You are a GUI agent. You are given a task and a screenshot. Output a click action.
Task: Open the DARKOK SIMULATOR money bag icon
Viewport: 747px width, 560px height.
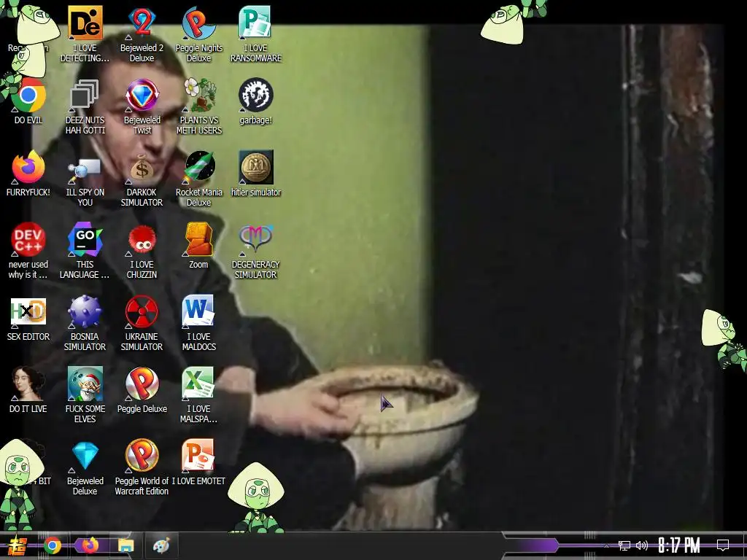pos(142,168)
